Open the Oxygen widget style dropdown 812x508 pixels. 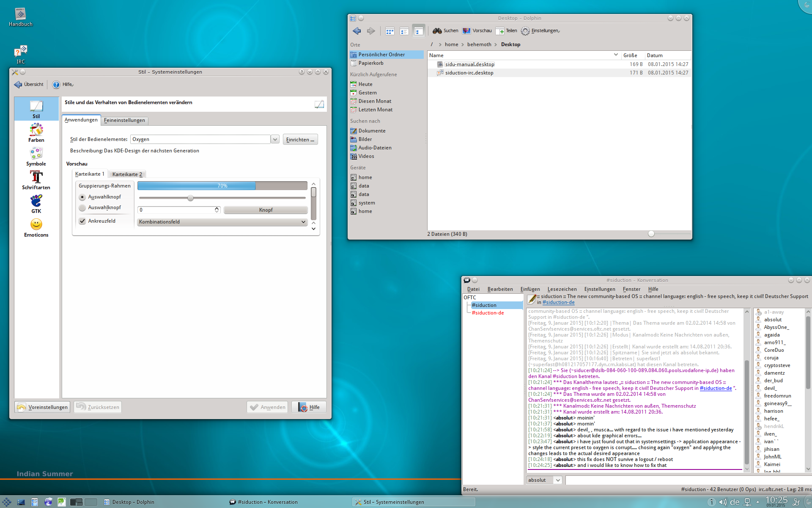[x=275, y=139]
